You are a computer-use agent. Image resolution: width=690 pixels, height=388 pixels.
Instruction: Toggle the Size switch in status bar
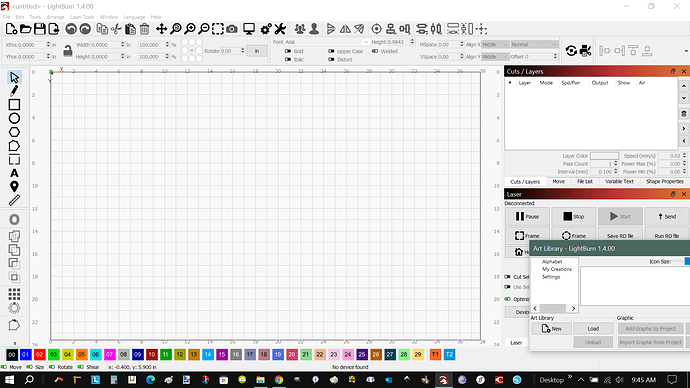pos(29,367)
